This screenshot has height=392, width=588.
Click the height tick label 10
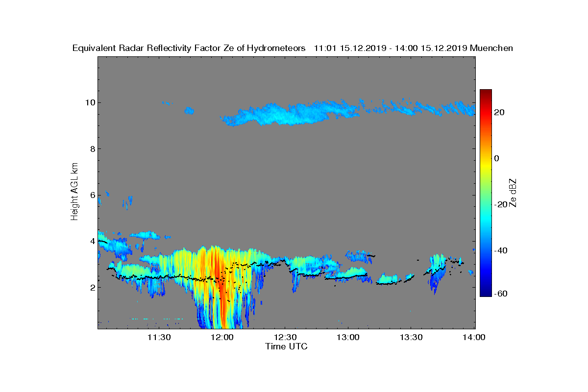90,102
